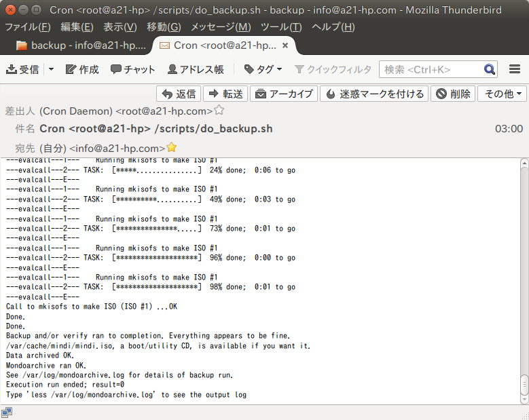529x420 pixels.
Task: Open the チャット (Chat) toolbar button
Action: coord(132,69)
